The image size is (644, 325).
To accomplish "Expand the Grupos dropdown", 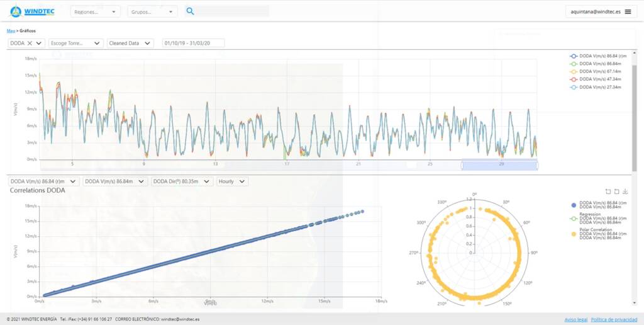I will [x=152, y=12].
